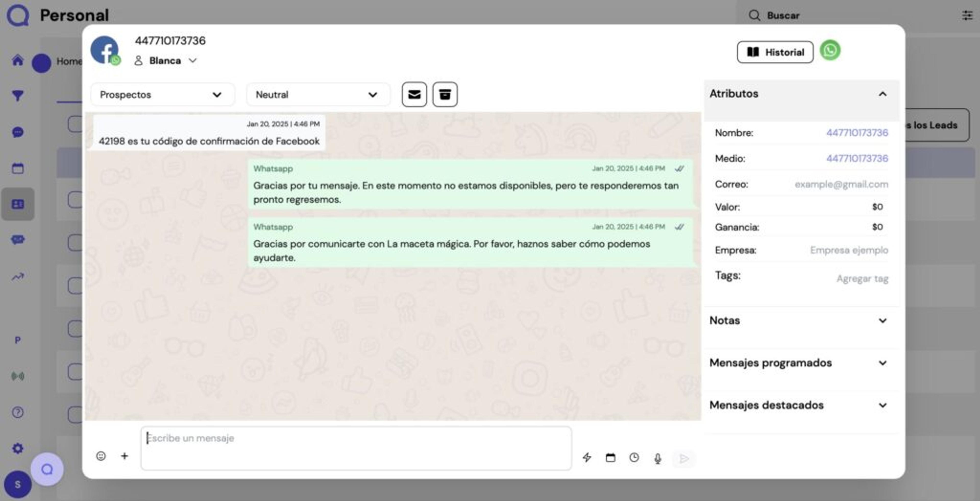
Task: Click the S user avatar in sidebar
Action: tap(18, 484)
